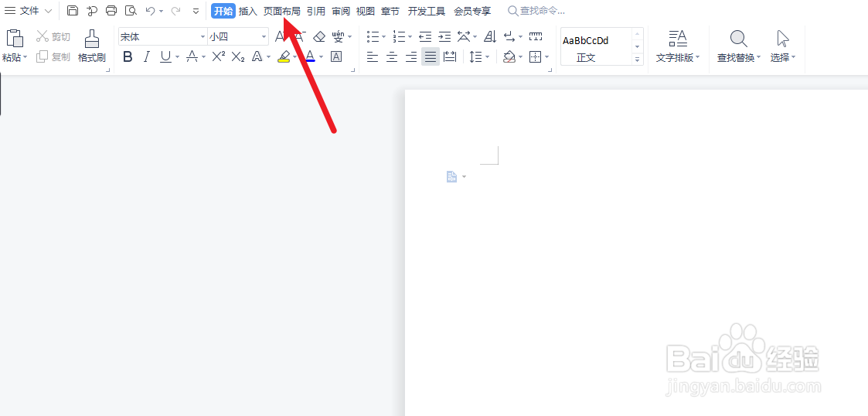Image resolution: width=868 pixels, height=416 pixels.
Task: Click the Redo arrow icon
Action: click(x=175, y=11)
